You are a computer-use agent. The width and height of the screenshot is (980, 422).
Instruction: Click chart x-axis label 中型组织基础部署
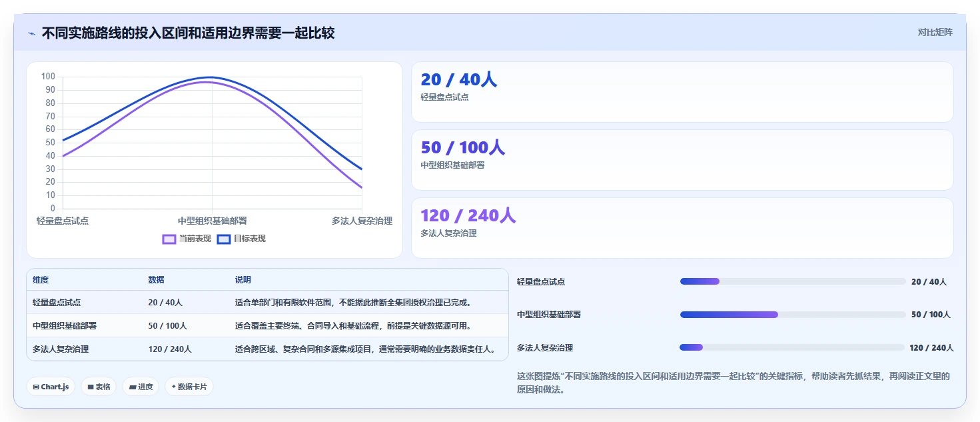click(212, 221)
